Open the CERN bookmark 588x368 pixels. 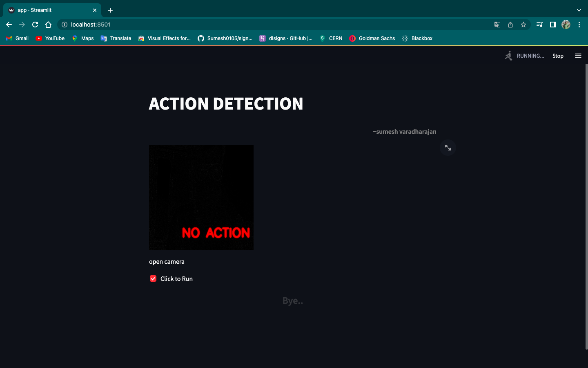(331, 38)
